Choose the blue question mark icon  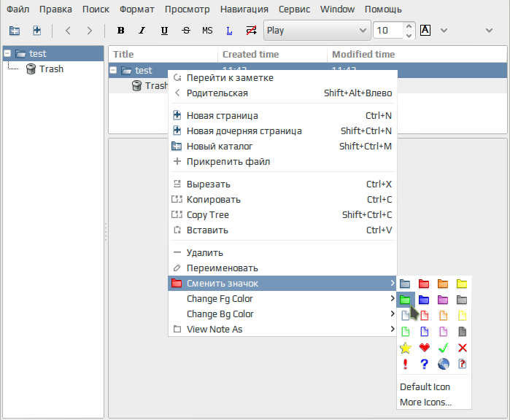pyautogui.click(x=425, y=364)
